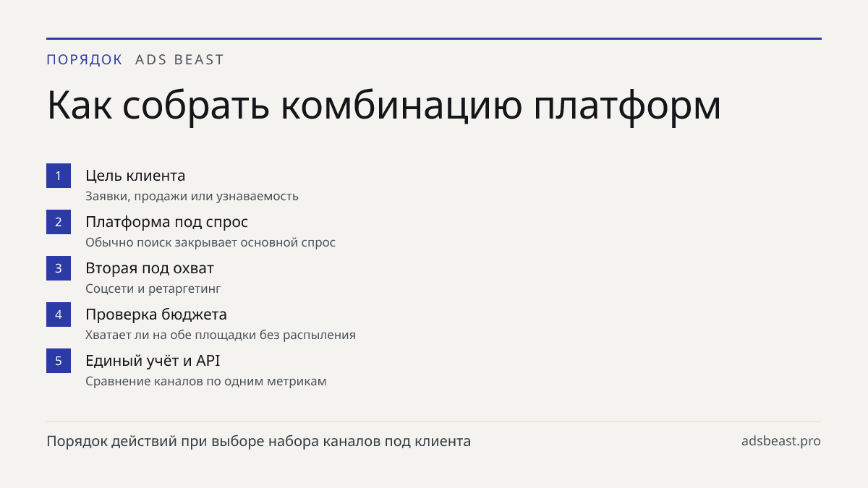The width and height of the screenshot is (868, 488).
Task: Click the number 2 step badge
Action: (x=59, y=222)
